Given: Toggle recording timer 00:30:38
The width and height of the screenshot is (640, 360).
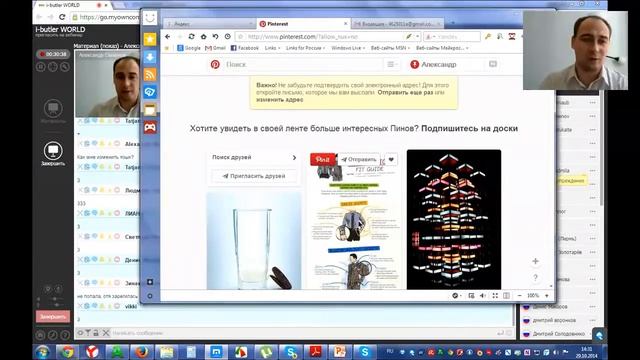Looking at the screenshot, I should [54, 54].
